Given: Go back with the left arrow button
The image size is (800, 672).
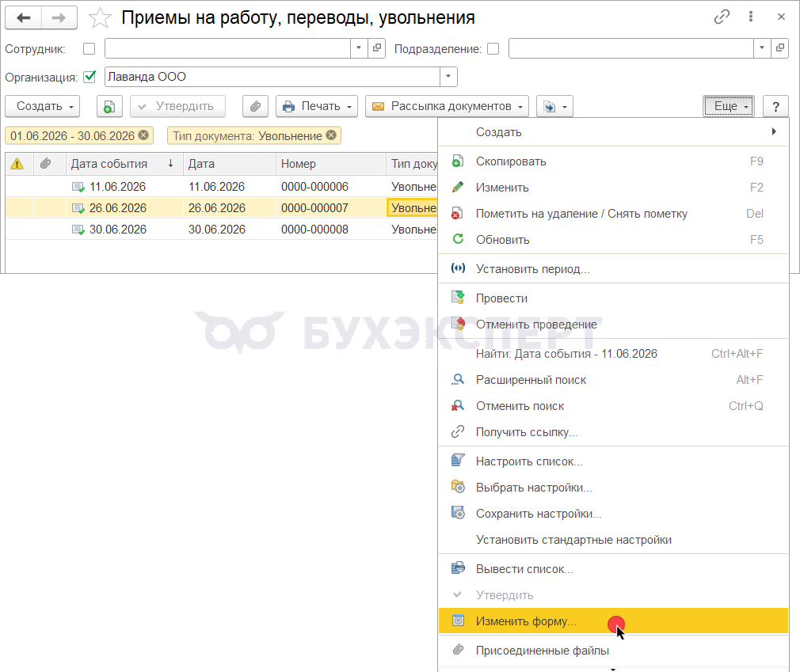Looking at the screenshot, I should pyautogui.click(x=24, y=18).
